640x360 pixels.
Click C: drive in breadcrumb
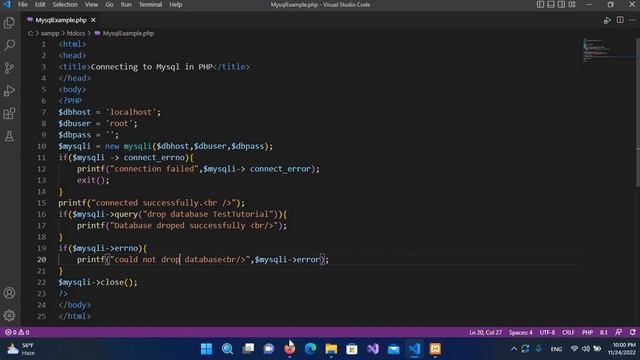click(31, 33)
